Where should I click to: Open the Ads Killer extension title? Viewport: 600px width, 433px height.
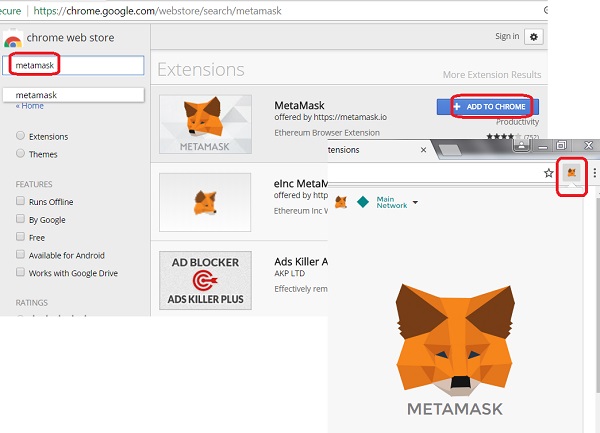click(301, 262)
